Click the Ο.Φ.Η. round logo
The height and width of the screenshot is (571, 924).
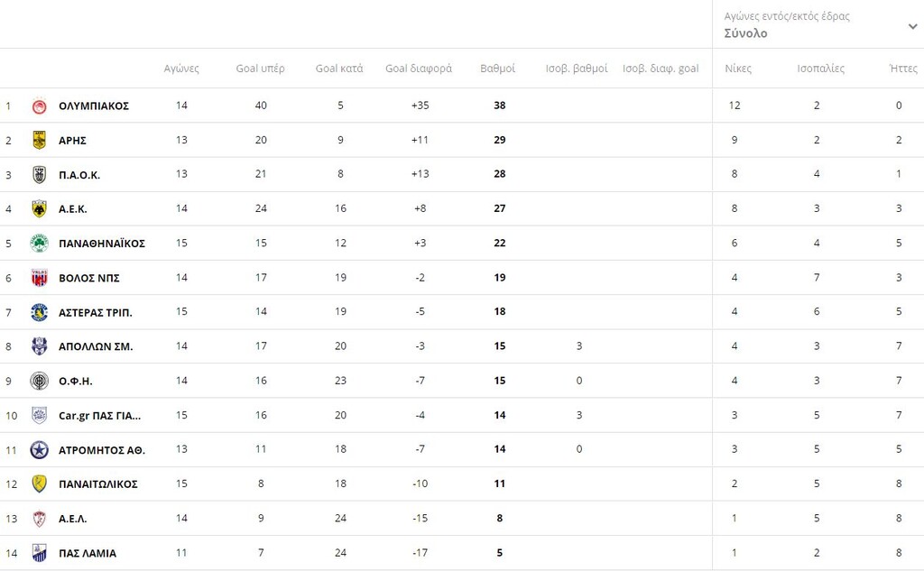(x=40, y=382)
